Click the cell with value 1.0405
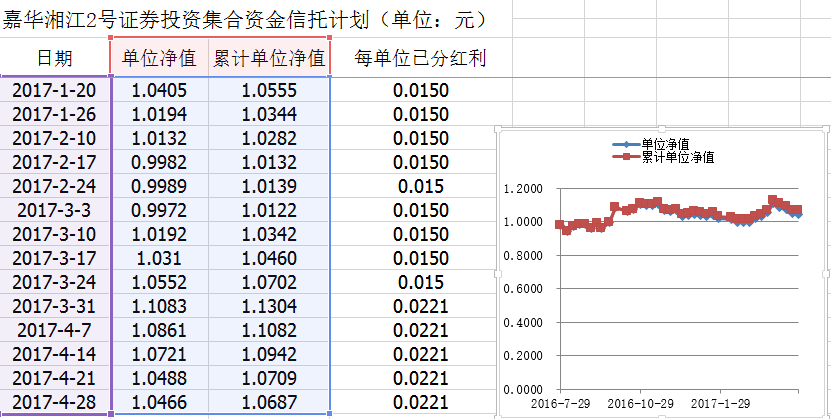831x419 pixels. pos(158,91)
